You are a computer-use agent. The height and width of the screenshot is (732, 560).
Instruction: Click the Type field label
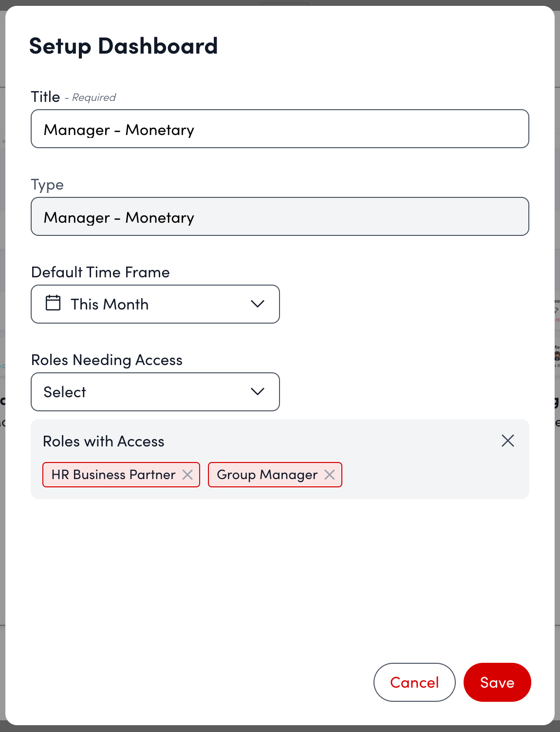click(47, 185)
